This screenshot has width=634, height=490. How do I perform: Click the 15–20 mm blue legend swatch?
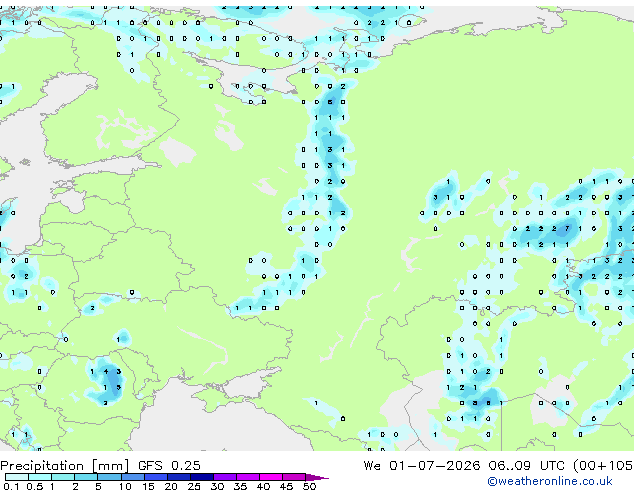[155, 477]
